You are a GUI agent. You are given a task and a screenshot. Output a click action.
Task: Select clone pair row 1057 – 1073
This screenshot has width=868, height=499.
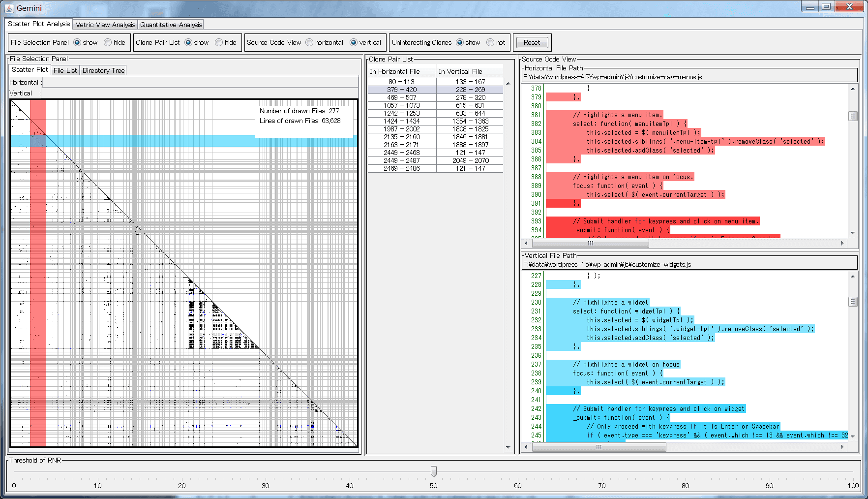(401, 105)
